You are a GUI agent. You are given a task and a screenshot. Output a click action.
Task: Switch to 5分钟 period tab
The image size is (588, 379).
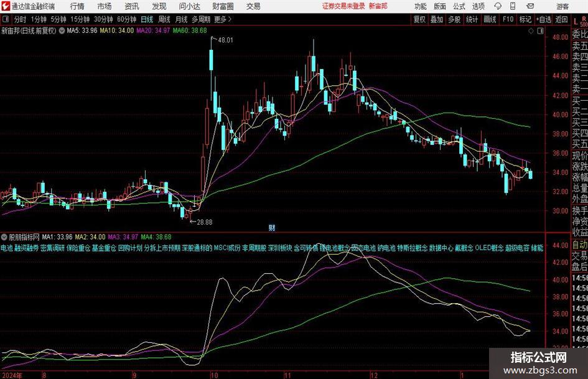[58, 19]
